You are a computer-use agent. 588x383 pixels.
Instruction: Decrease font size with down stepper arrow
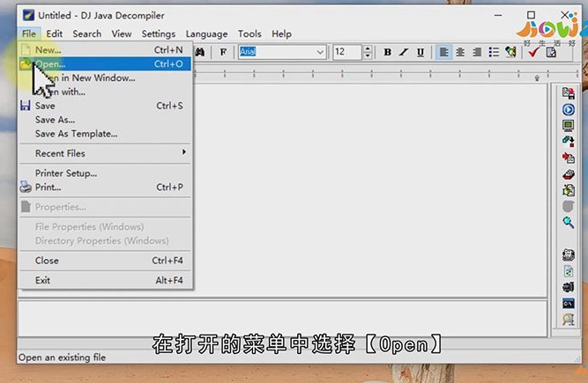[368, 55]
